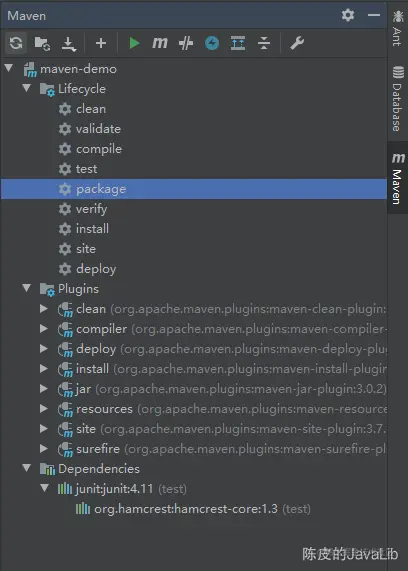Click plugin icon beside site plugin
The height and width of the screenshot is (571, 408).
(x=66, y=430)
